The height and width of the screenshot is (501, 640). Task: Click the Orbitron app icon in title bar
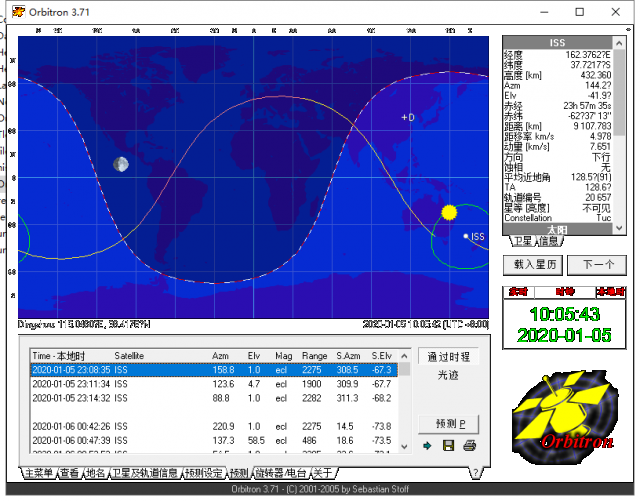click(x=18, y=12)
